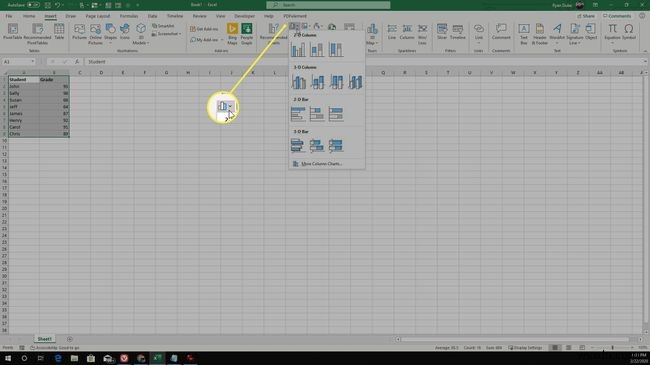
Task: Launch Bing Maps add-in
Action: click(x=232, y=34)
